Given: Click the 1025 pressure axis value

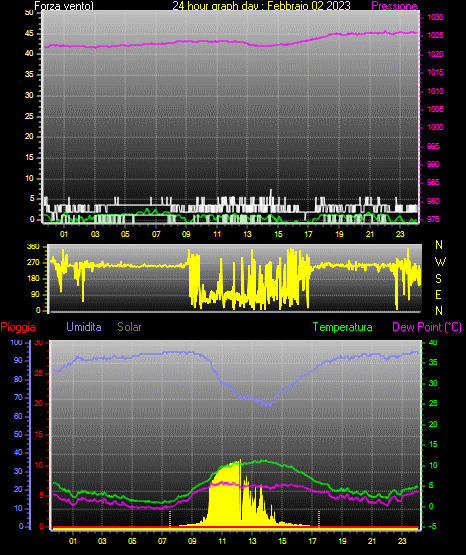Looking at the screenshot, I should (x=435, y=35).
